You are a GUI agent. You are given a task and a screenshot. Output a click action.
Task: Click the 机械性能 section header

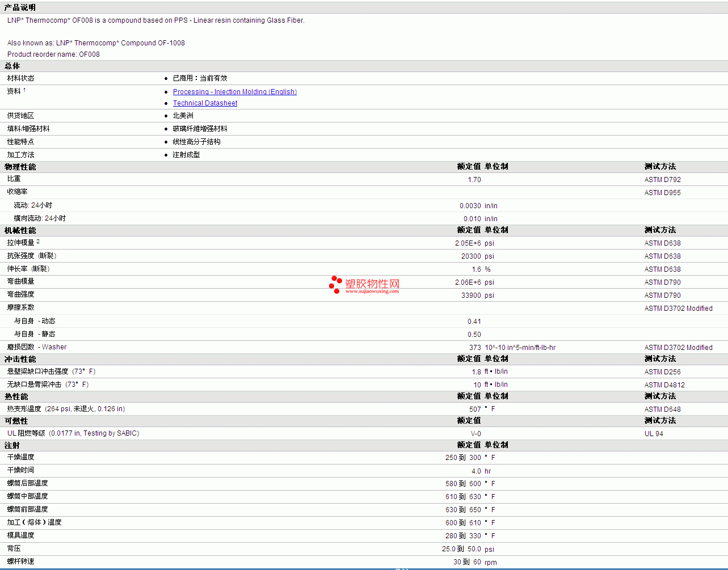click(20, 230)
